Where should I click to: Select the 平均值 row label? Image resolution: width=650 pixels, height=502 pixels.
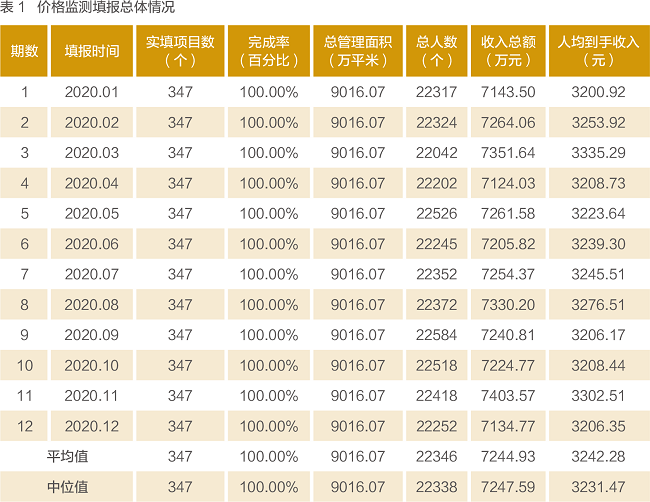(68, 457)
